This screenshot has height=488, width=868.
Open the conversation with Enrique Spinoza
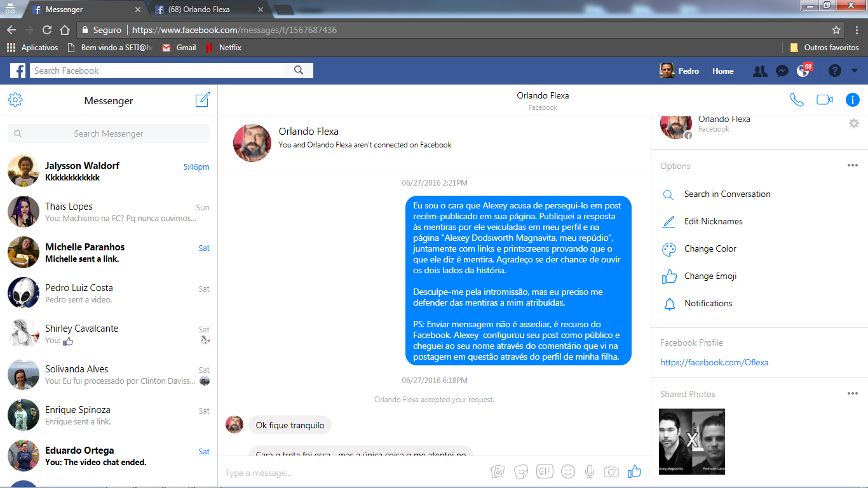[109, 416]
